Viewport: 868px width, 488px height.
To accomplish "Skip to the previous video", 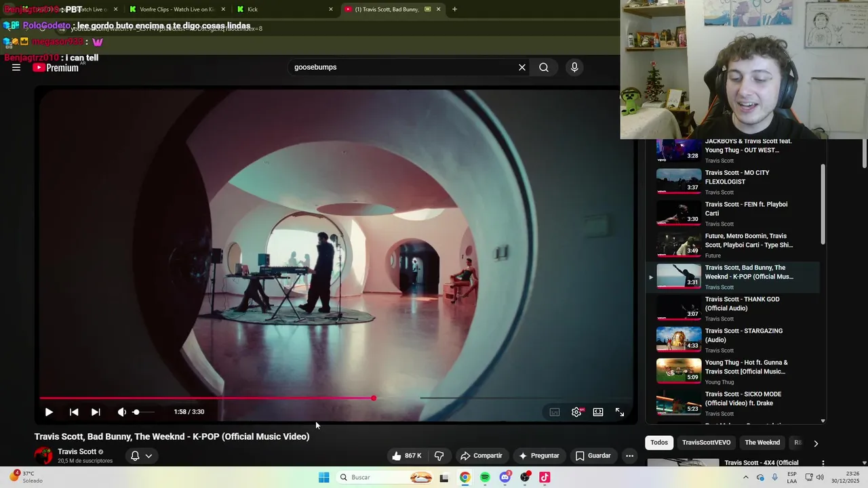I will [74, 411].
